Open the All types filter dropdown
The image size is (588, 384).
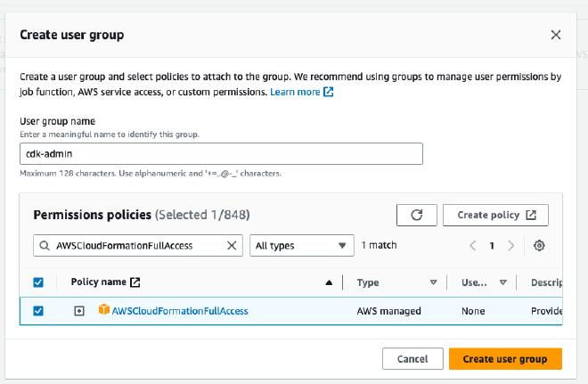[x=302, y=246]
